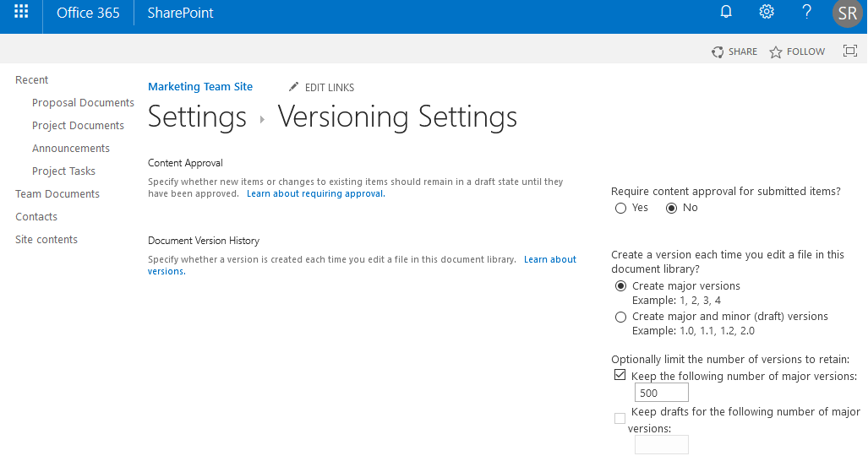The width and height of the screenshot is (868, 456).
Task: Select No for content approval
Action: point(672,208)
